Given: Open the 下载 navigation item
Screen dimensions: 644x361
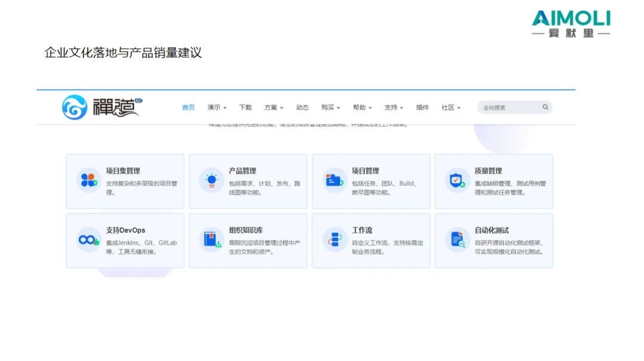Looking at the screenshot, I should click(x=246, y=107).
